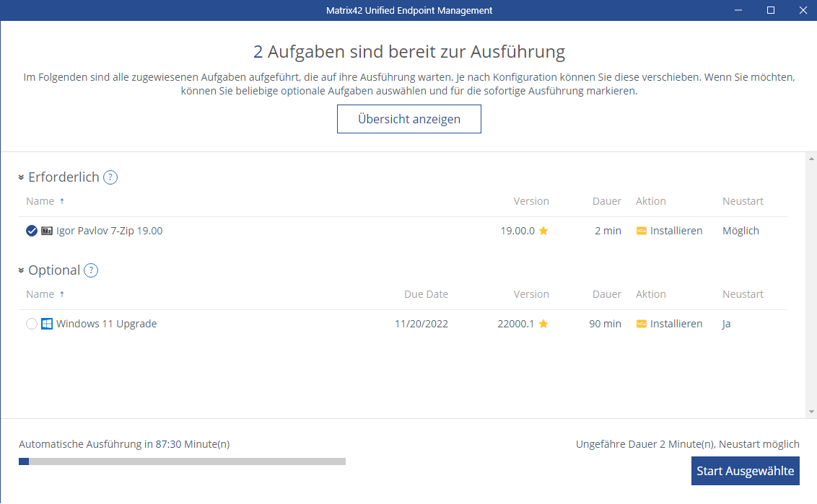Sort the Erforderlich list by Version header
Image resolution: width=817 pixels, height=504 pixels.
point(531,201)
